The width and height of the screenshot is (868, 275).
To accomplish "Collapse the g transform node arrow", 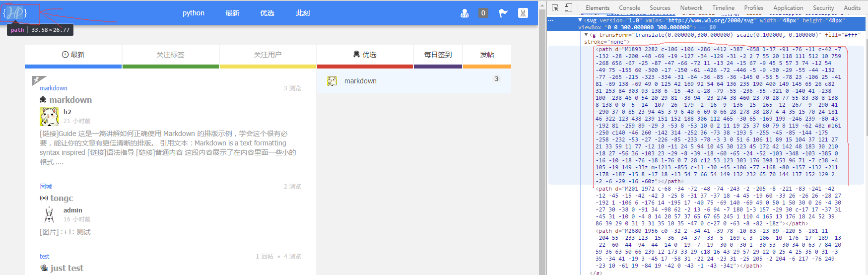I will pos(586,35).
